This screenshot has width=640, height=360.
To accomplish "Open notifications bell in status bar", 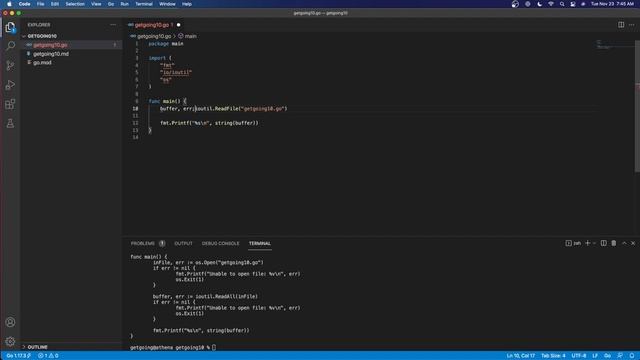I will click(x=631, y=356).
